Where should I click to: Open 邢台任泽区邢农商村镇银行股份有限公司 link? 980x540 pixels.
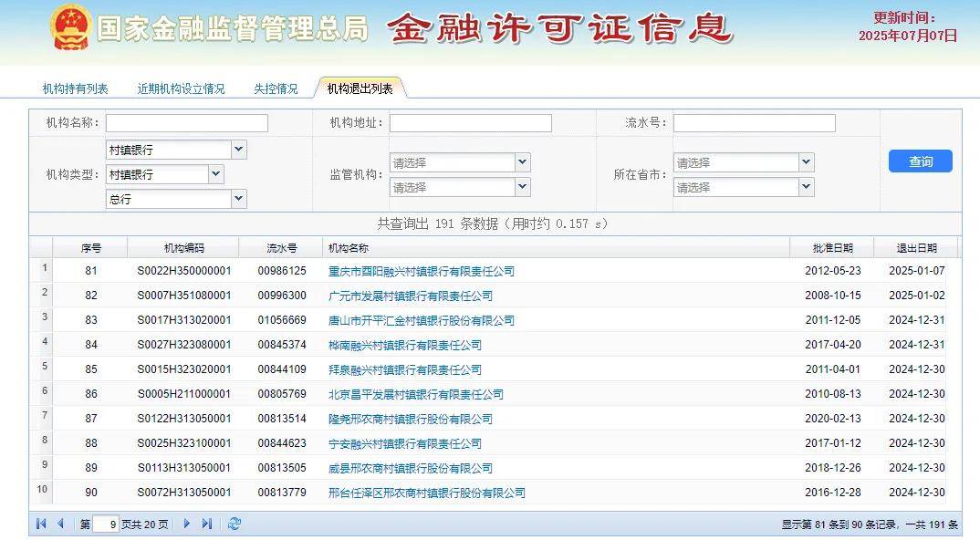pos(427,493)
